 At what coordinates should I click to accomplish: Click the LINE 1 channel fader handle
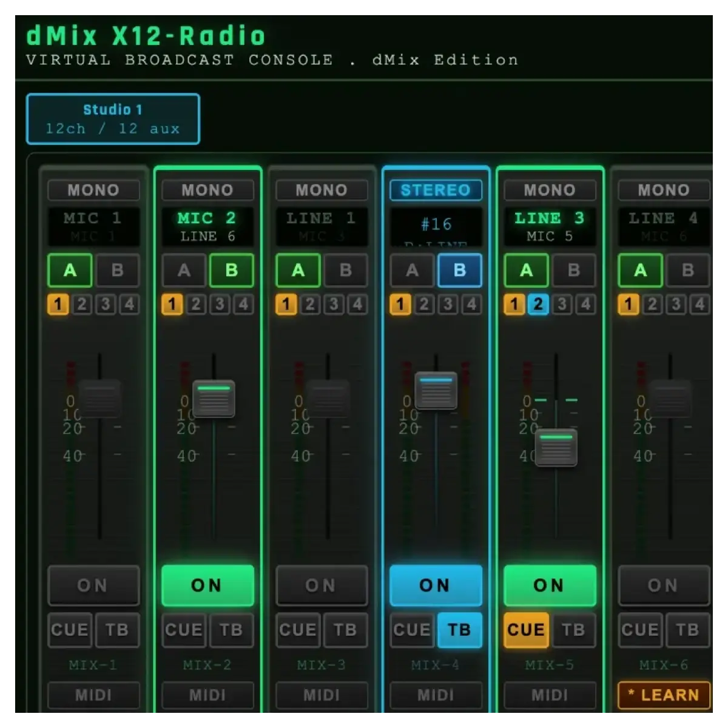coord(328,399)
